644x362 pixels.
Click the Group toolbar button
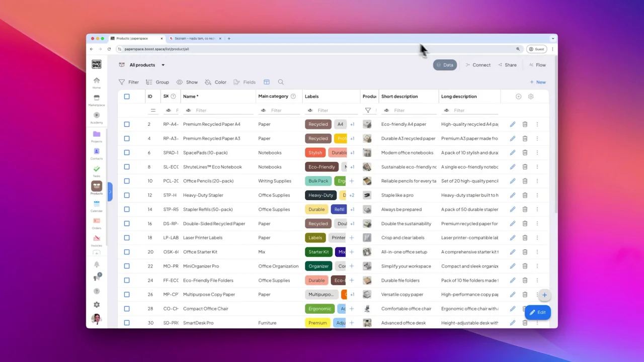(x=157, y=82)
